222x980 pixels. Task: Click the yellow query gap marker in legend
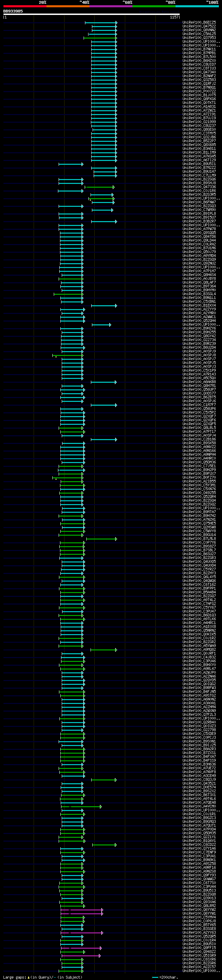click(28, 977)
